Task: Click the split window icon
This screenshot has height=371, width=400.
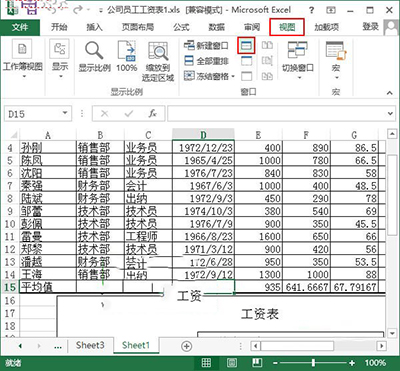Action: [x=246, y=46]
